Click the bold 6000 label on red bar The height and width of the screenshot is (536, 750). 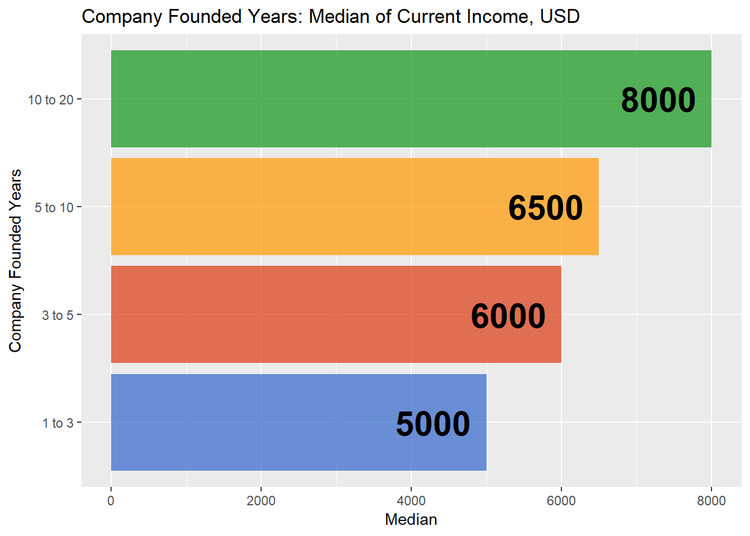pyautogui.click(x=508, y=316)
